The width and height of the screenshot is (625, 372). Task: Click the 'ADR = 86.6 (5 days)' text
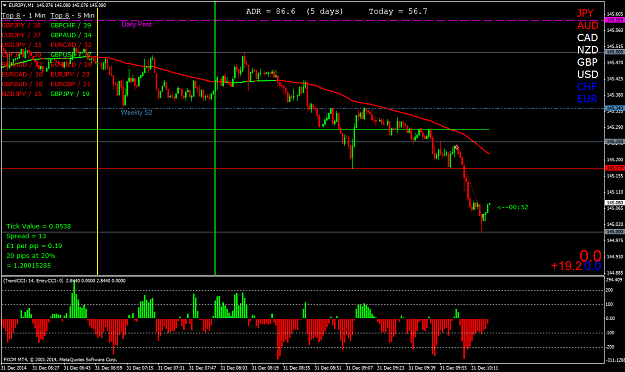295,11
